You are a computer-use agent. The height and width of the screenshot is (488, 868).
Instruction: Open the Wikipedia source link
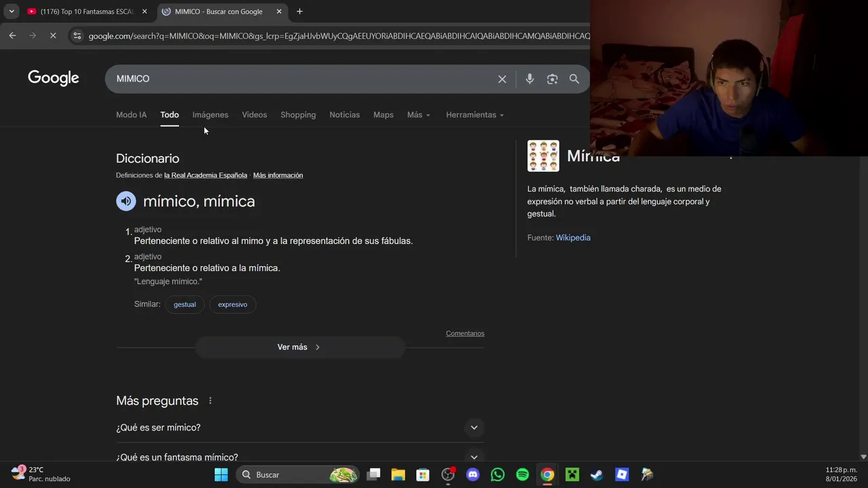coord(573,238)
